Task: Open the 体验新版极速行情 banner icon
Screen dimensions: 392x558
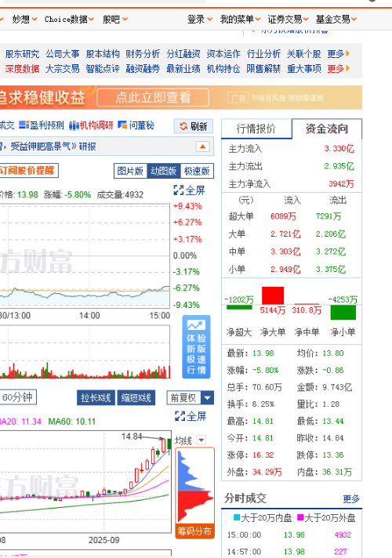Action: click(197, 347)
